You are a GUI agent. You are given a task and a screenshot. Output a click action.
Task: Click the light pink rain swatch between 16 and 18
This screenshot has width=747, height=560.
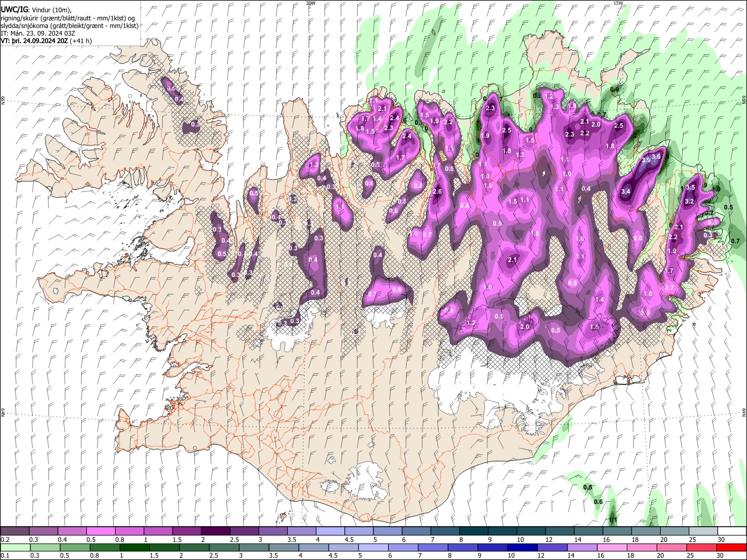[613, 547]
